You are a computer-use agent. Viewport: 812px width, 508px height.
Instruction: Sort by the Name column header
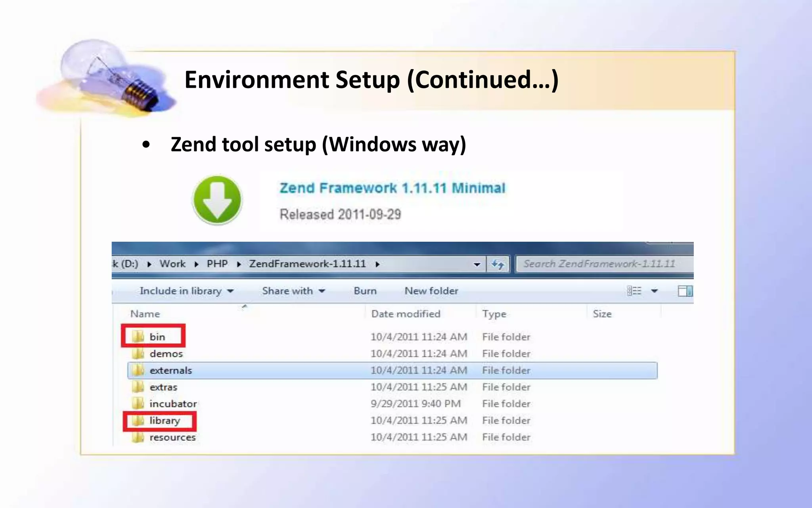[x=145, y=314]
